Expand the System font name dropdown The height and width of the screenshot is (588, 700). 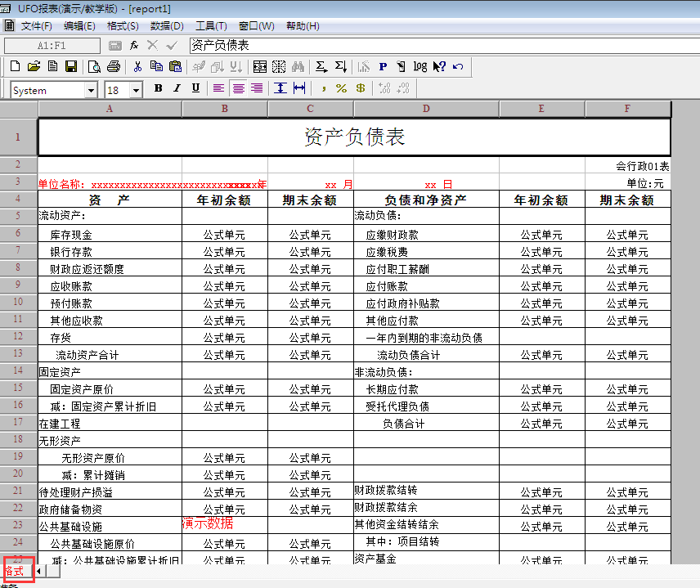coord(90,90)
